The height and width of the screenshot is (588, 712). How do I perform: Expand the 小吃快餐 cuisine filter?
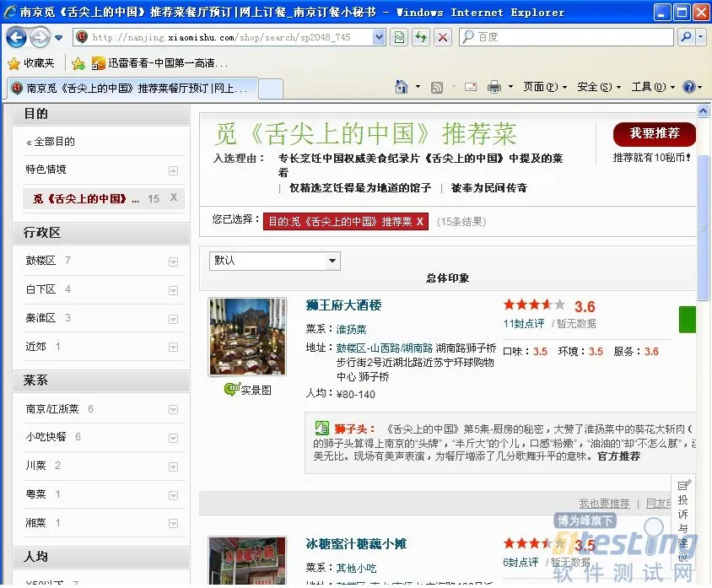173,439
